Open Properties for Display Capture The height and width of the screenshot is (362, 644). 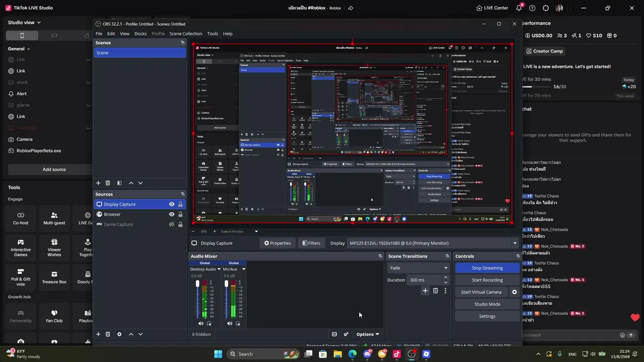click(x=278, y=243)
